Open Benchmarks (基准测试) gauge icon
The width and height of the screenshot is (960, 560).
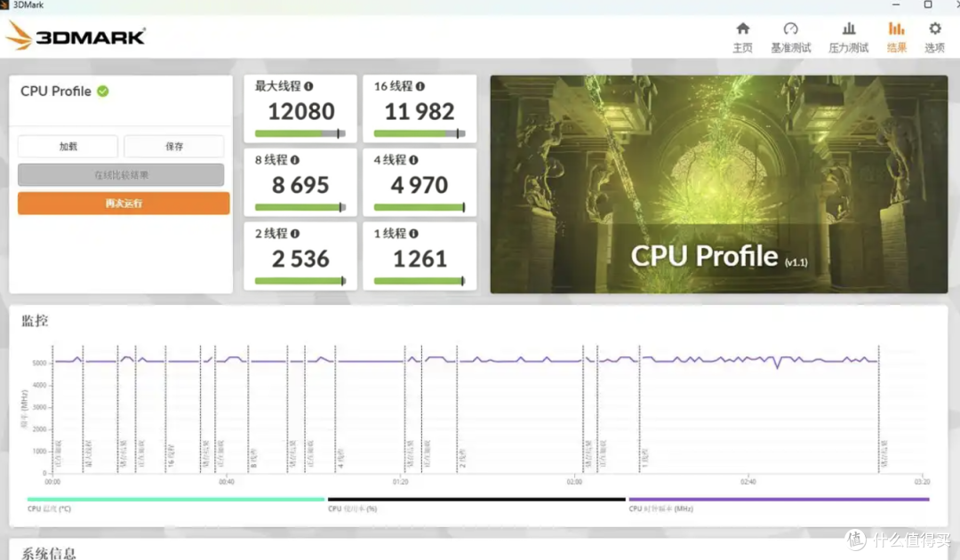click(x=790, y=28)
